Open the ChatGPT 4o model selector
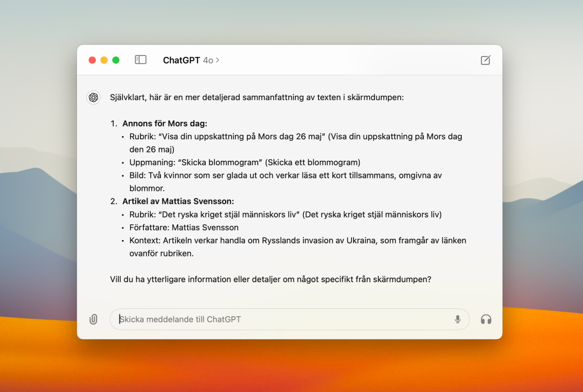This screenshot has width=583, height=392. 191,60
